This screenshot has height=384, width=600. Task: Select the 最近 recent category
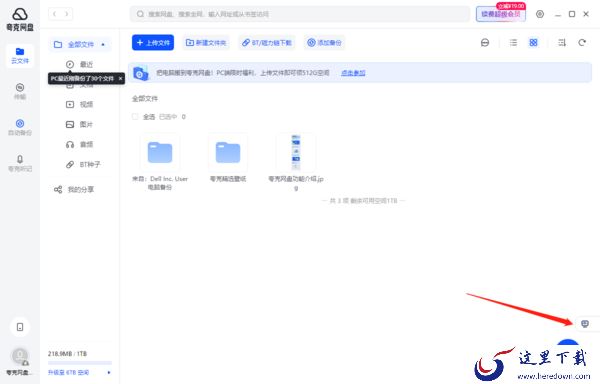pos(80,64)
